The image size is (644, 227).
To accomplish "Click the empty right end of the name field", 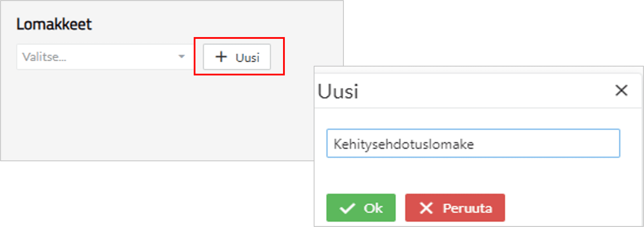I will point(575,144).
